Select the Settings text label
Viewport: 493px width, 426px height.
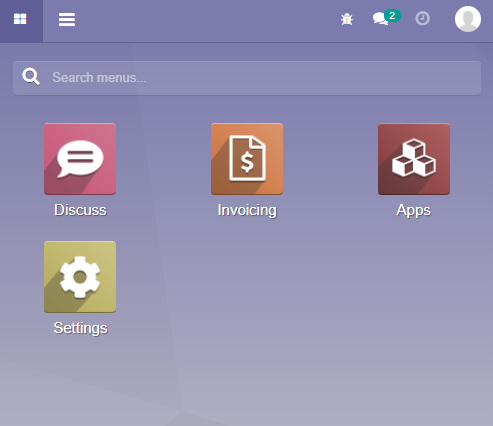coord(80,328)
